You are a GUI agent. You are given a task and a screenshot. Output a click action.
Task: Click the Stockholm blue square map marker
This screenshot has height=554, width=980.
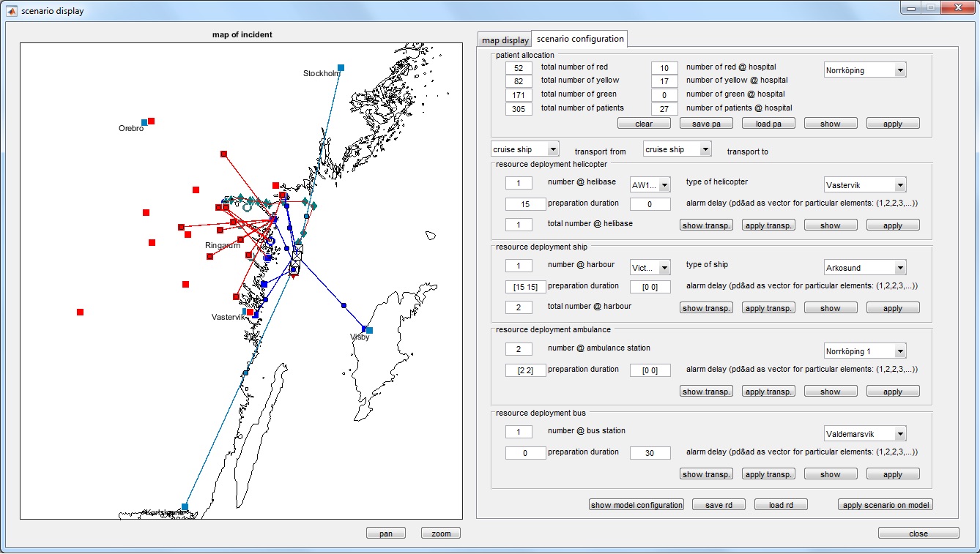(341, 68)
